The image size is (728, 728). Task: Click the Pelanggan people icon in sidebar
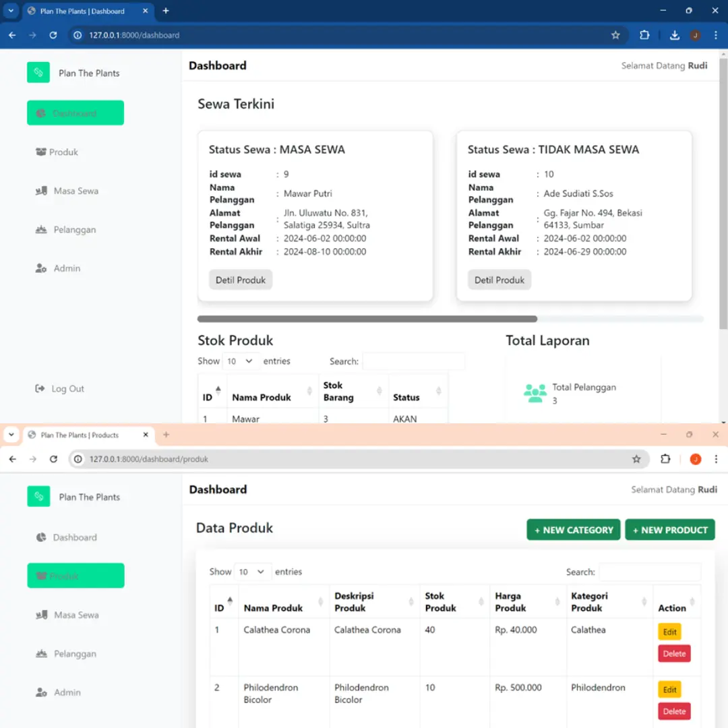(42, 229)
